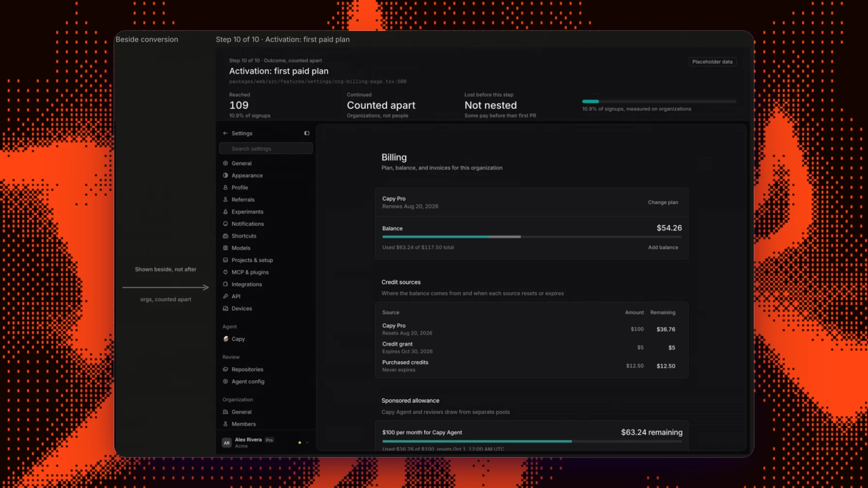Viewport: 868px width, 488px height.
Task: Click the $54.26 balance amount
Action: (669, 228)
